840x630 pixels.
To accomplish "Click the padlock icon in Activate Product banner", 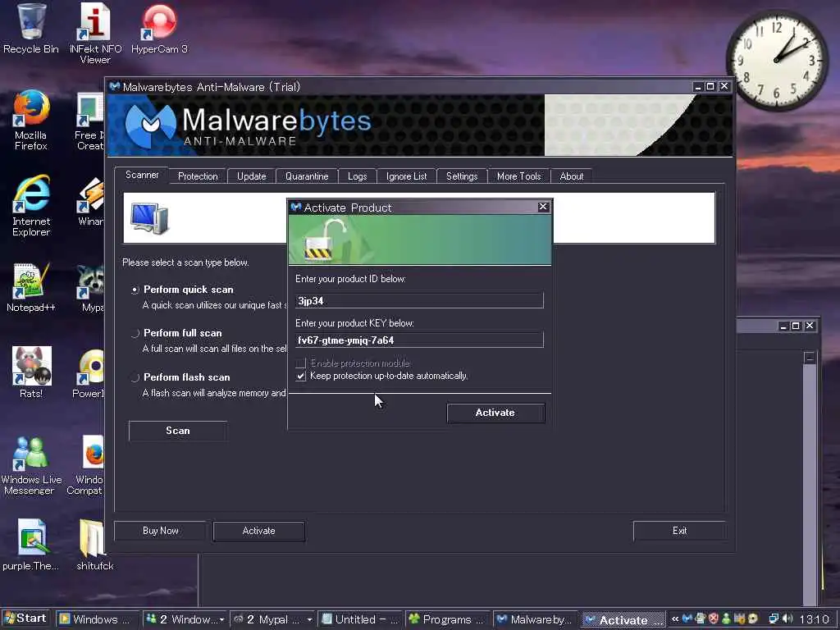I will point(325,239).
